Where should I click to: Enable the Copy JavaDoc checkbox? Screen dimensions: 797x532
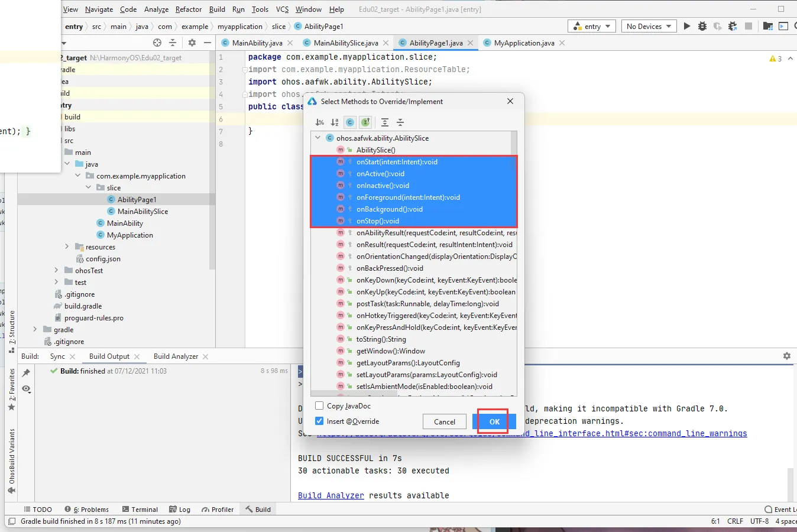(319, 406)
